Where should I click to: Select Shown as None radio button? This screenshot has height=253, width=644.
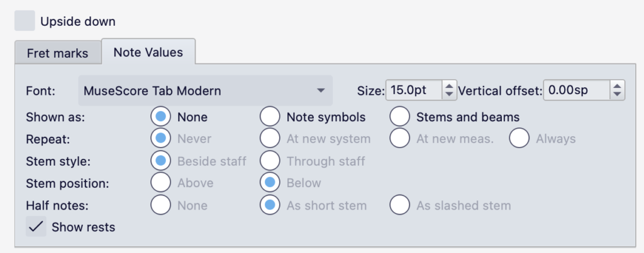click(x=161, y=117)
